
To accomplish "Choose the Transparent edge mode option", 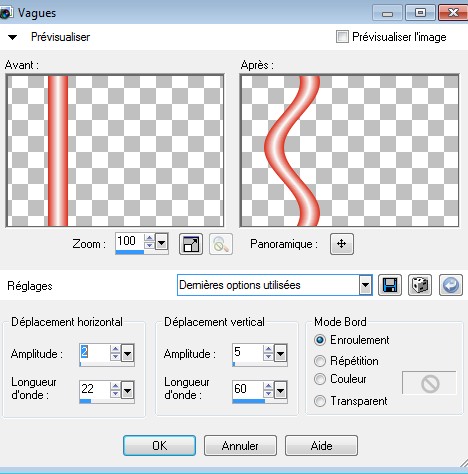I will pos(320,401).
